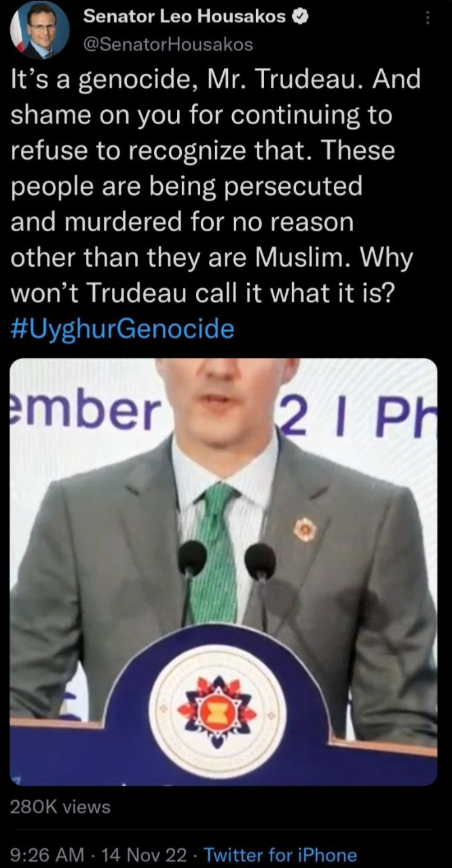Click the lapel pin on the gray suit
The height and width of the screenshot is (868, 452).
click(x=305, y=529)
